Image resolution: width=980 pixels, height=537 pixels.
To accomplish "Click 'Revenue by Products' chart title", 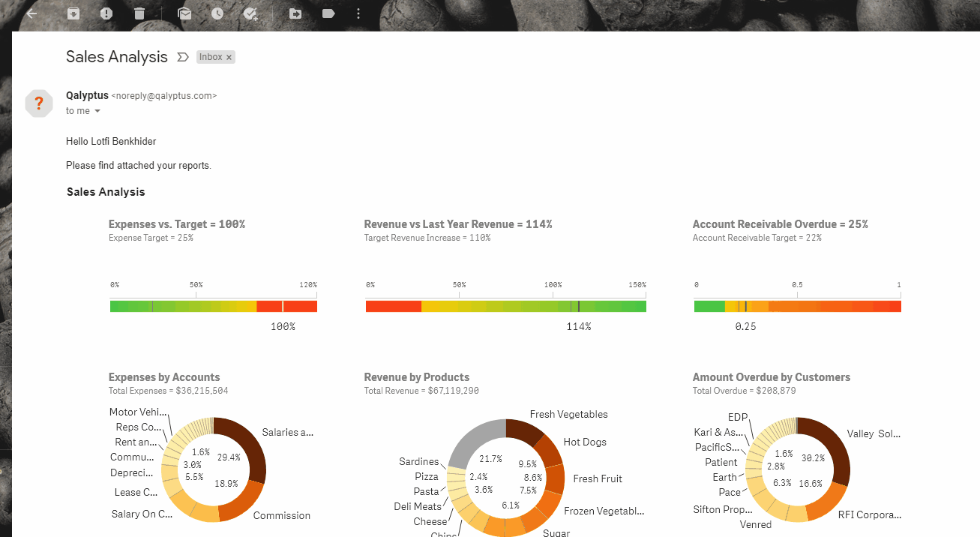I will coord(416,377).
